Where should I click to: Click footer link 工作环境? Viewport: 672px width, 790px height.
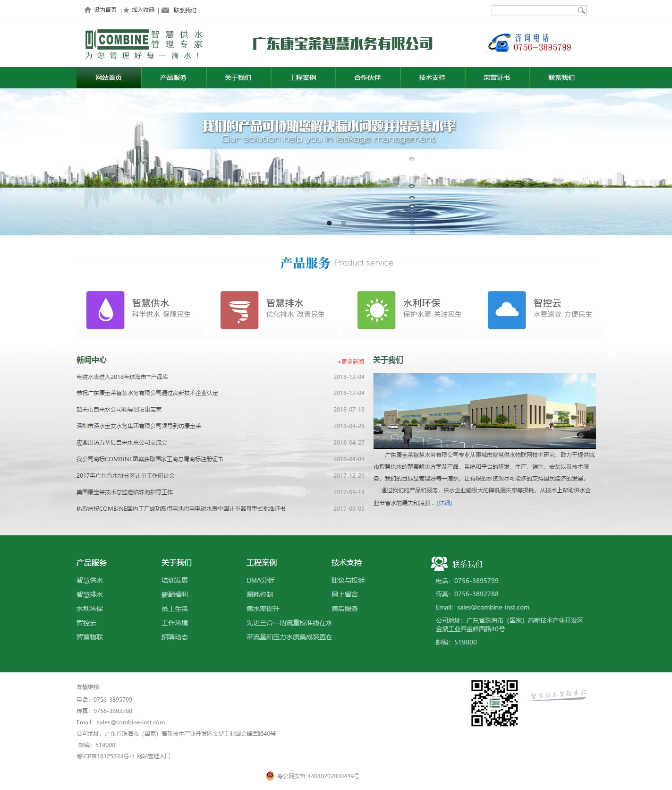[175, 623]
